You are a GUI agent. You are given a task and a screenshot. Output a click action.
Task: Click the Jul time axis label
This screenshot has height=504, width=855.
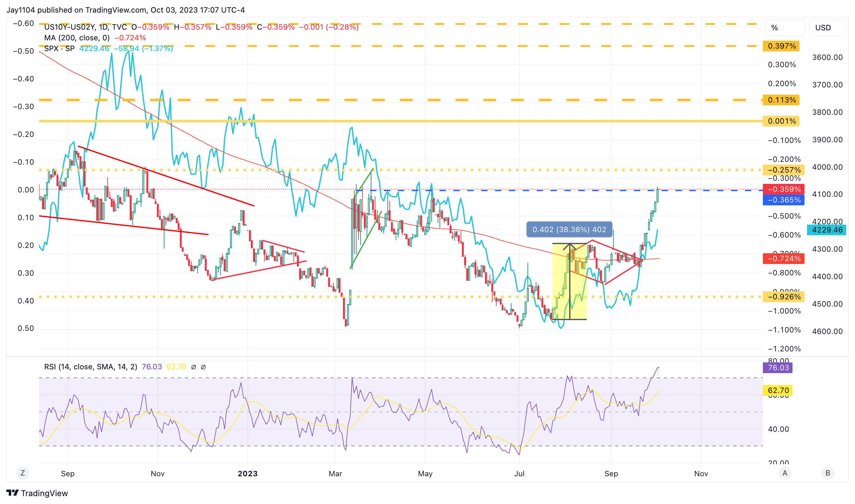(519, 473)
